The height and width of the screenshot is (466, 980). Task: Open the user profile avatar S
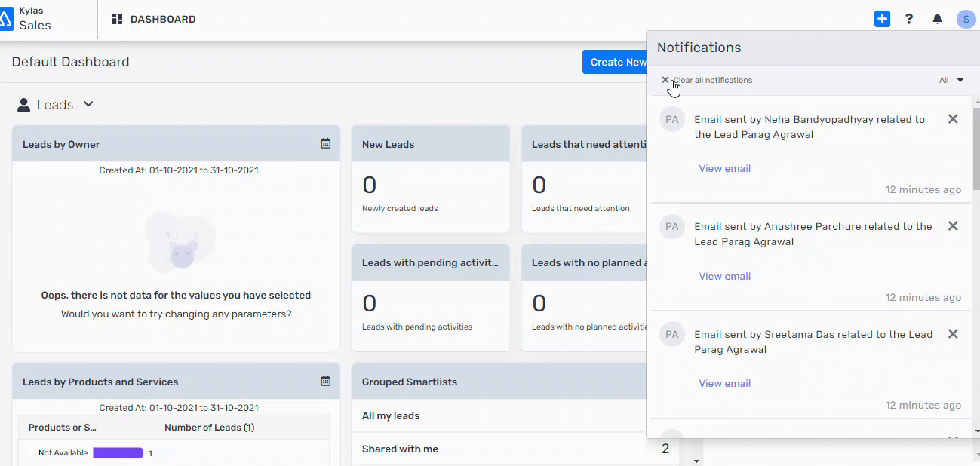(966, 19)
